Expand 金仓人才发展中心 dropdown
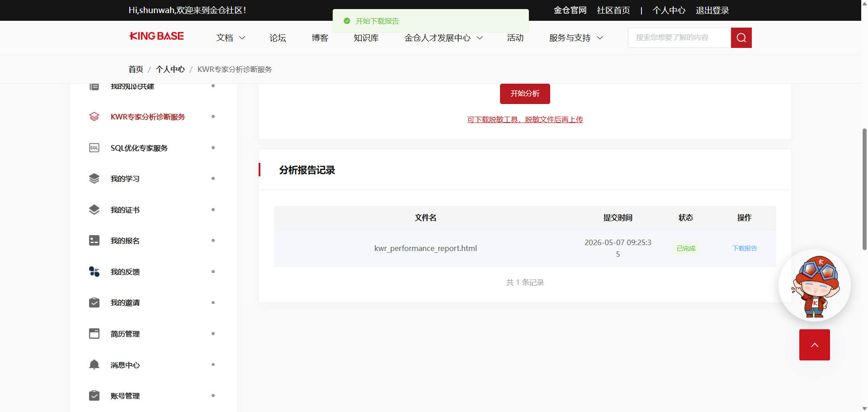868x412 pixels. [x=443, y=38]
